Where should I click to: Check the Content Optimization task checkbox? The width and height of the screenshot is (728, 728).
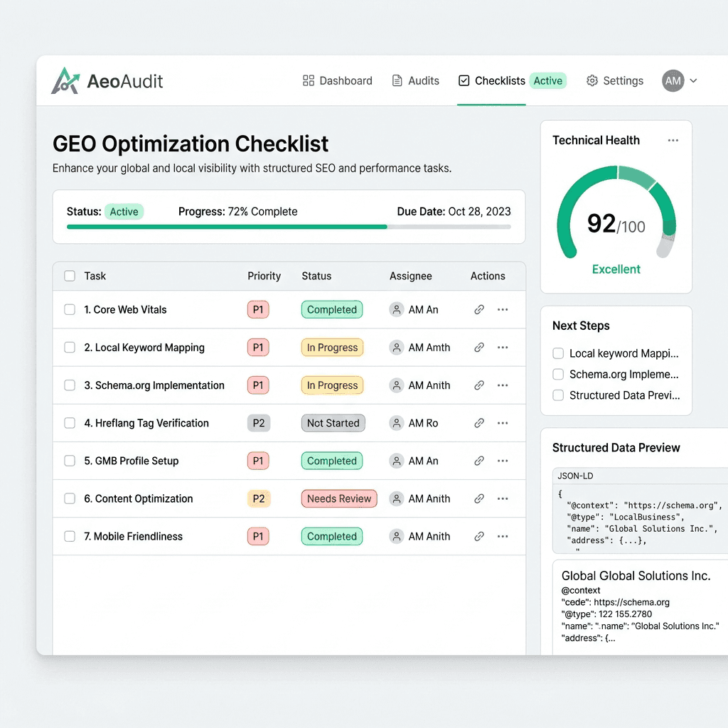tap(70, 498)
